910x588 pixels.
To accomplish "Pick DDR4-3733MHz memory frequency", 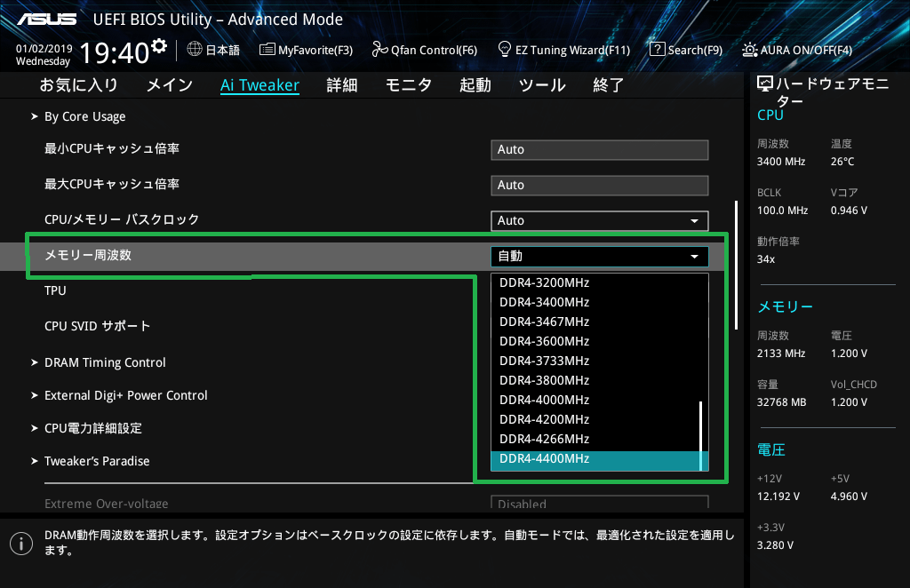I will pos(595,361).
